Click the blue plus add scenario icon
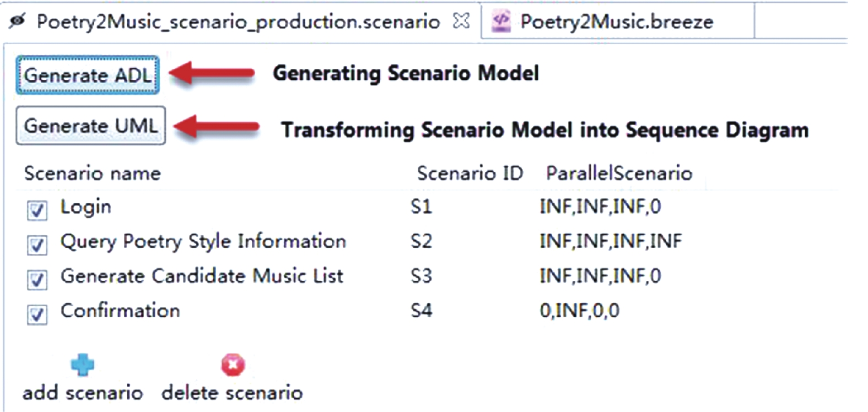The image size is (868, 412). click(x=83, y=365)
